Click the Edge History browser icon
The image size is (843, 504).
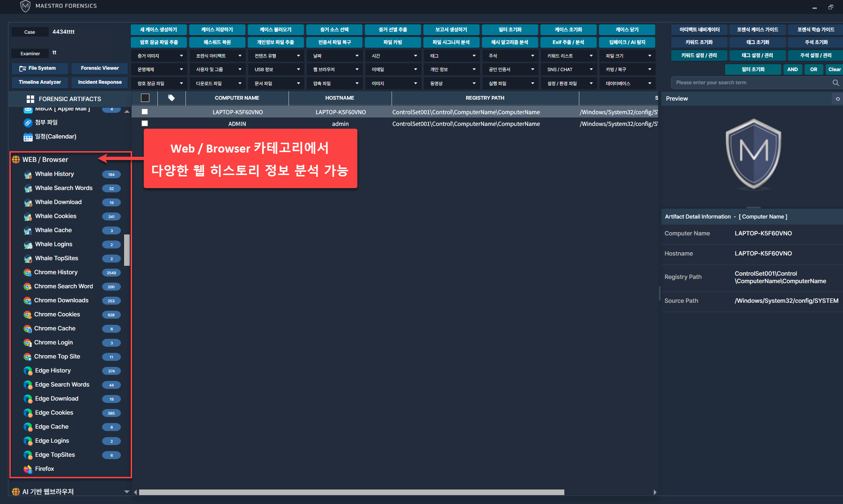[x=28, y=371]
